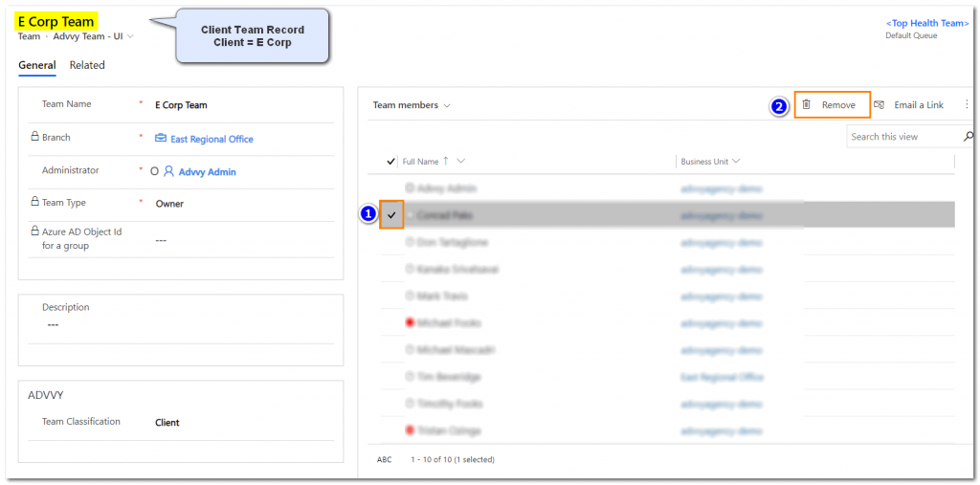Viewport: 980px width, 485px height.
Task: Click the Remove trash can icon
Action: tap(807, 104)
